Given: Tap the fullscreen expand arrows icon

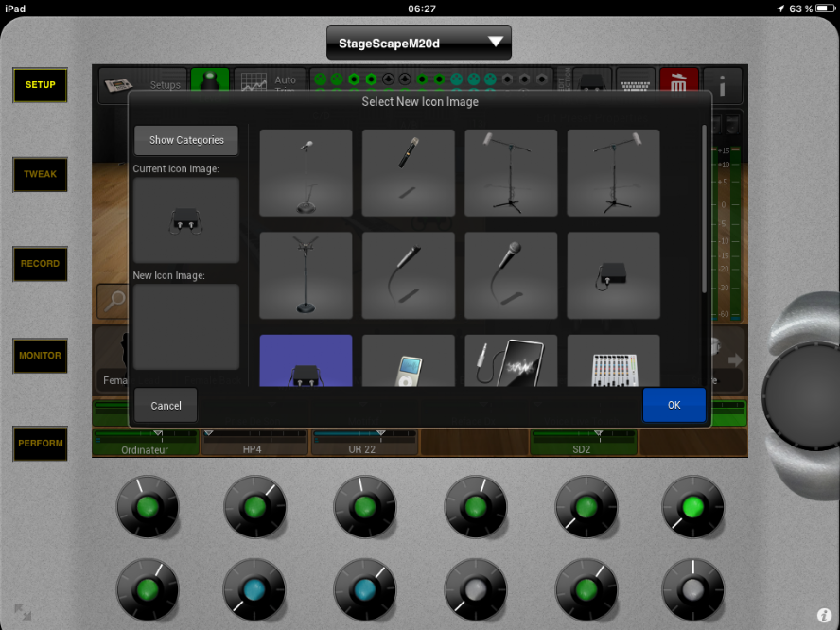Looking at the screenshot, I should tap(23, 612).
